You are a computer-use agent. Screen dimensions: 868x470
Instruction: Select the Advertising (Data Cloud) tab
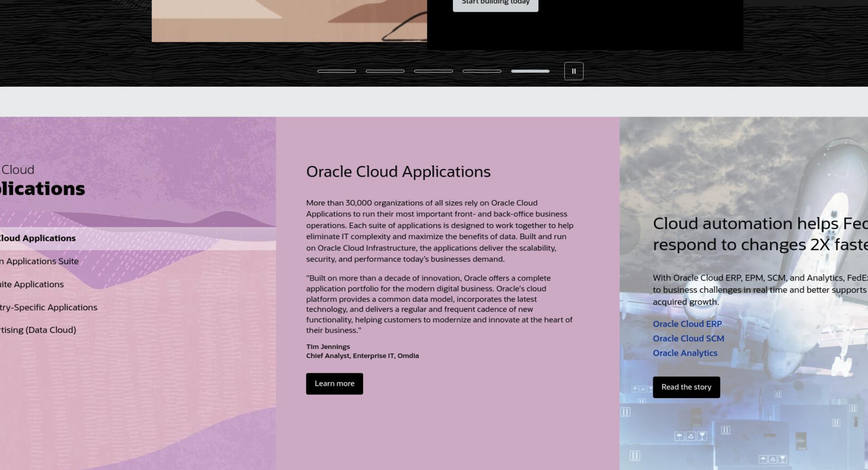(138, 330)
